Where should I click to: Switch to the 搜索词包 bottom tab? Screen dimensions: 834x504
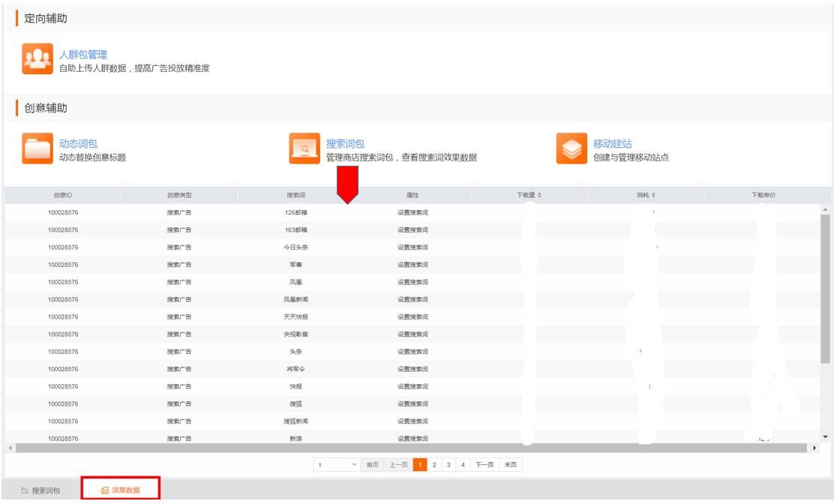(42, 490)
